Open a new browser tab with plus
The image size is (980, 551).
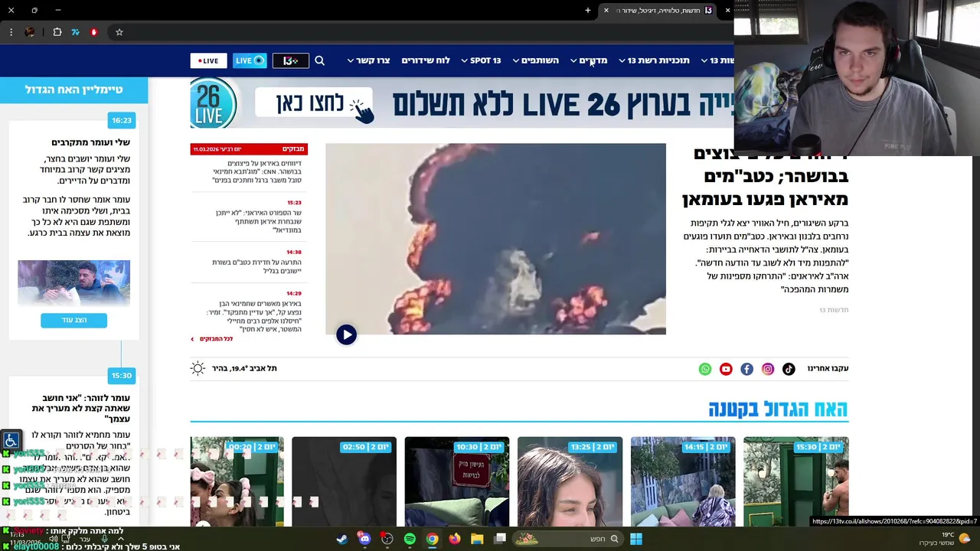pyautogui.click(x=588, y=11)
